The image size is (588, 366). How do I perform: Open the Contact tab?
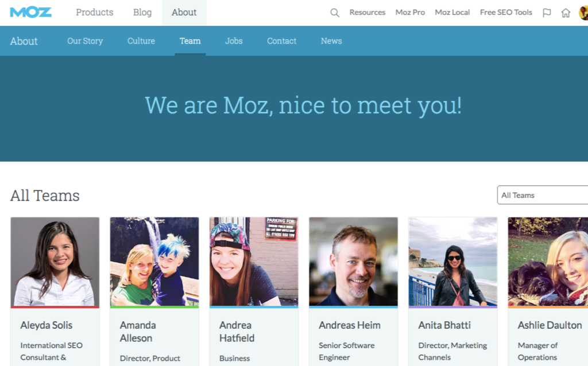[x=281, y=41]
